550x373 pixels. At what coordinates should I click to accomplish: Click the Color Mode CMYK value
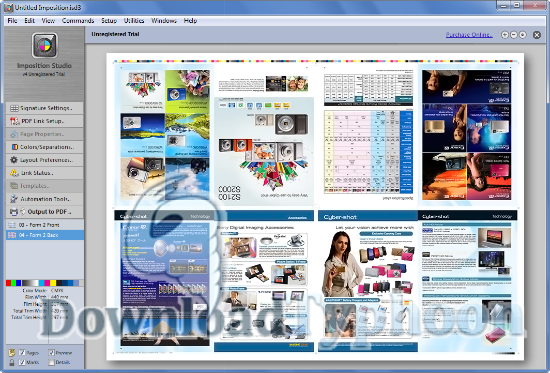(x=57, y=291)
